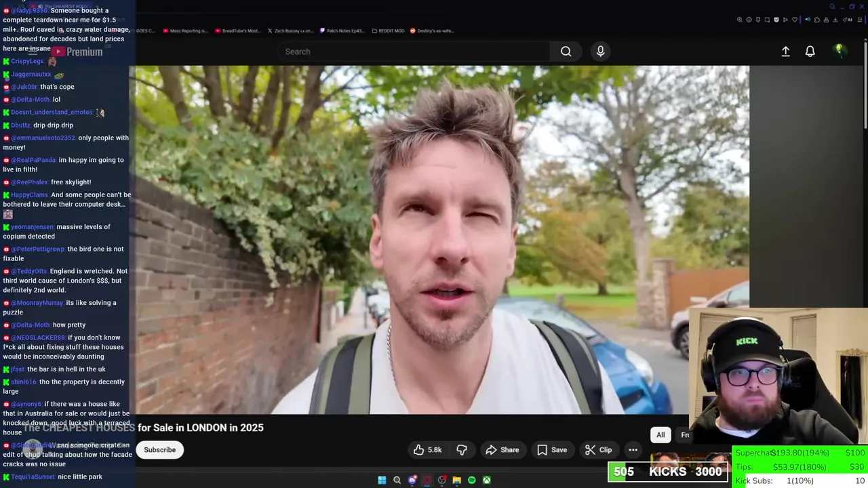This screenshot has height=488, width=868.
Task: Share the video
Action: 502,450
